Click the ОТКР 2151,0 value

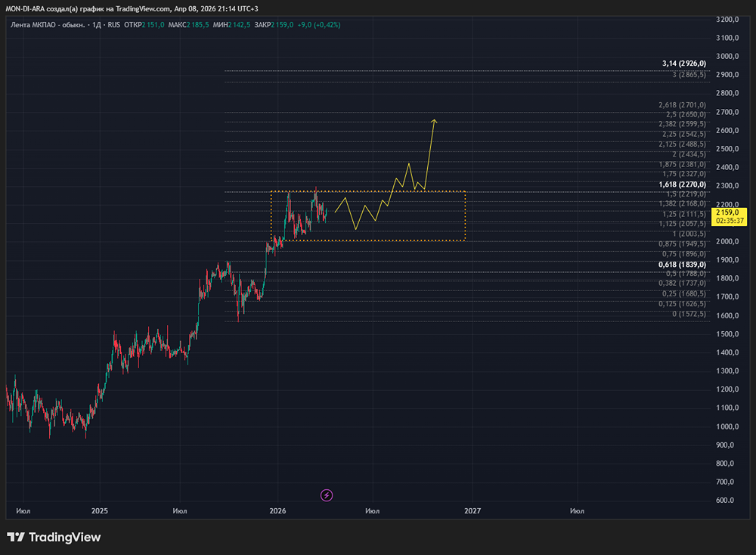point(144,25)
